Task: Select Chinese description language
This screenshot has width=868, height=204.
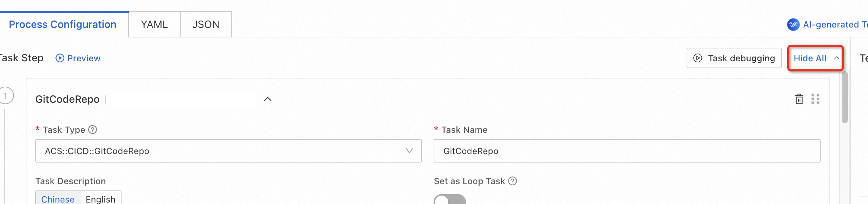Action: click(58, 198)
